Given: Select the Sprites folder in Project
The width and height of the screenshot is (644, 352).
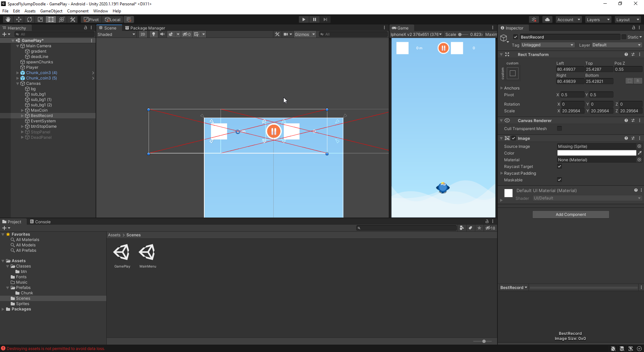Looking at the screenshot, I should (22, 304).
